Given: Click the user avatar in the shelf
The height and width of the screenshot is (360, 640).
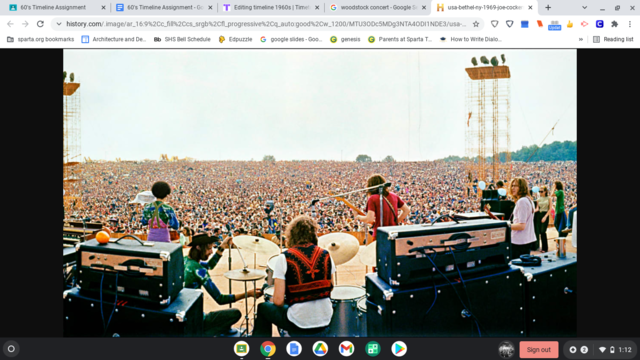Looking at the screenshot, I should (x=506, y=349).
